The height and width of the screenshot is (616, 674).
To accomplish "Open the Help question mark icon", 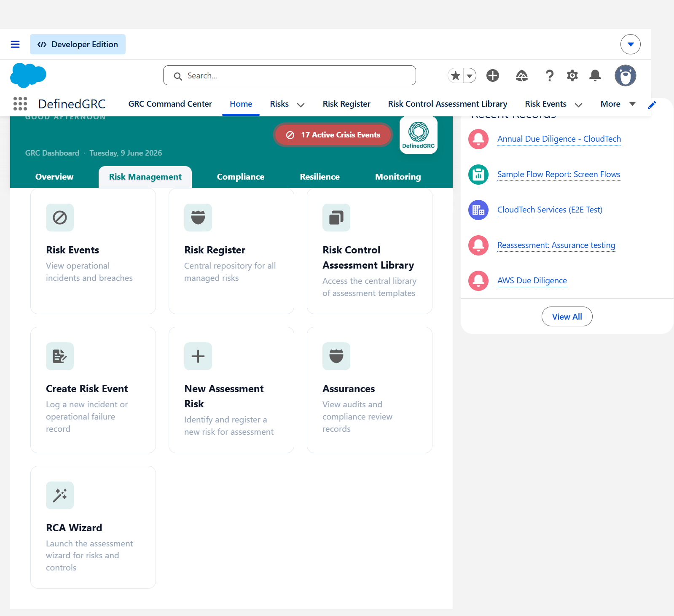I will tap(549, 75).
